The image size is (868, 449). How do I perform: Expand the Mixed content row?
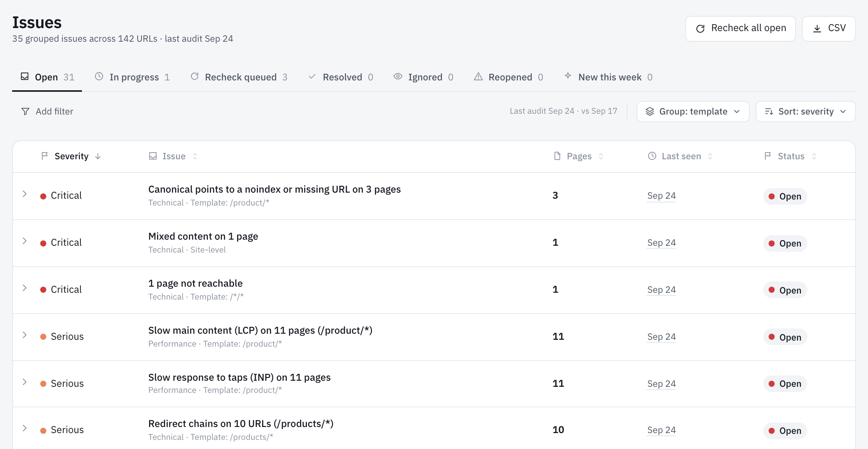tap(25, 241)
